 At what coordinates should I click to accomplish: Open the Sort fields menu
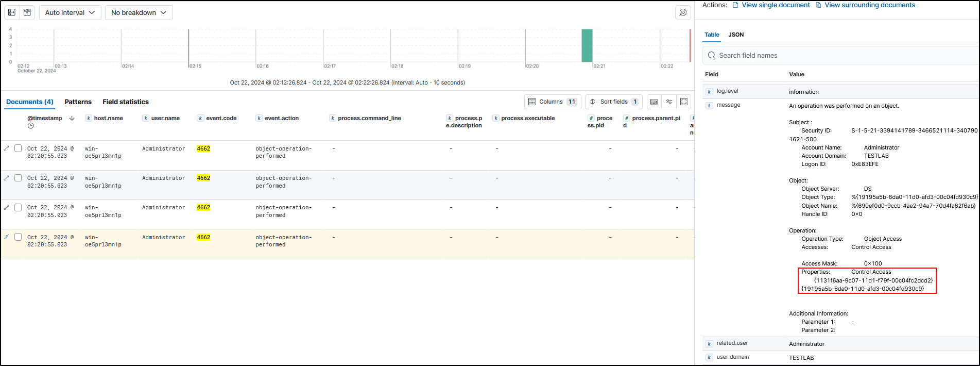point(613,102)
